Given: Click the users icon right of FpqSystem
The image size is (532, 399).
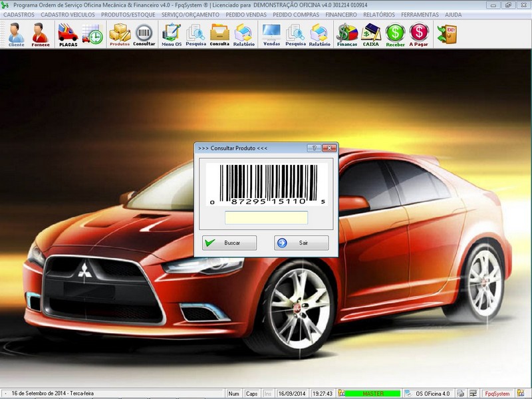Looking at the screenshot, I should pyautogui.click(x=520, y=394).
